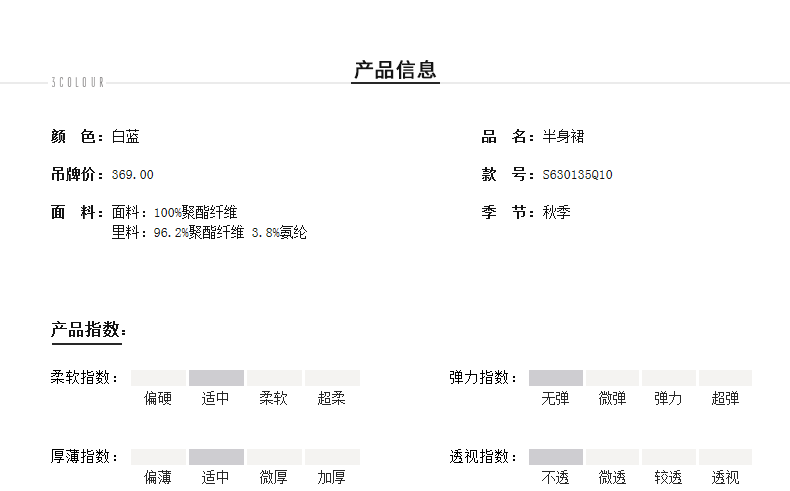This screenshot has width=790, height=491.
Task: Click the 产品信息 heading
Action: [395, 70]
